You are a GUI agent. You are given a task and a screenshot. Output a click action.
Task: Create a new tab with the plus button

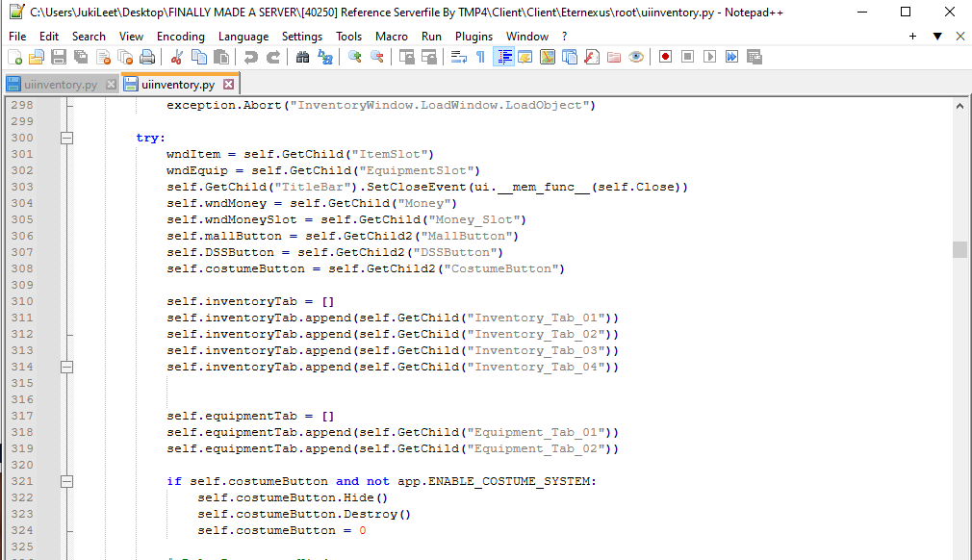pos(912,35)
